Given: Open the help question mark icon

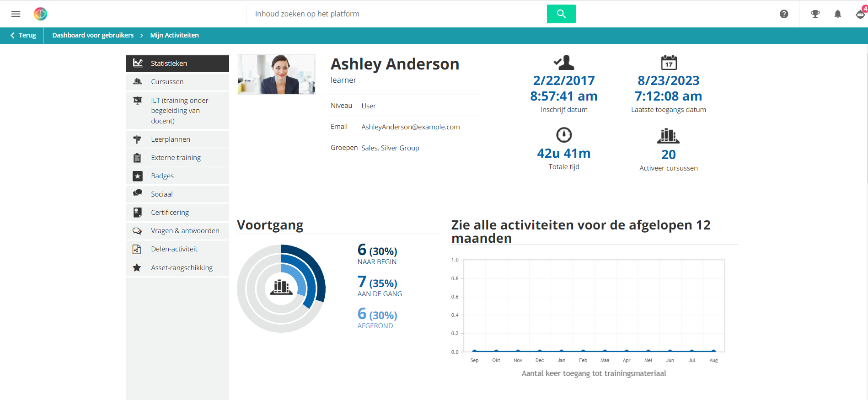Looking at the screenshot, I should tap(784, 14).
